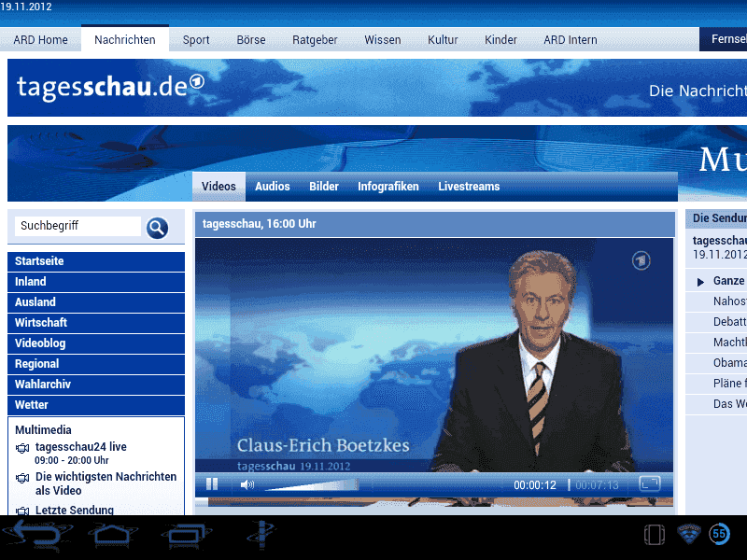Image resolution: width=747 pixels, height=560 pixels.
Task: Open the Wissen tab
Action: 383,39
